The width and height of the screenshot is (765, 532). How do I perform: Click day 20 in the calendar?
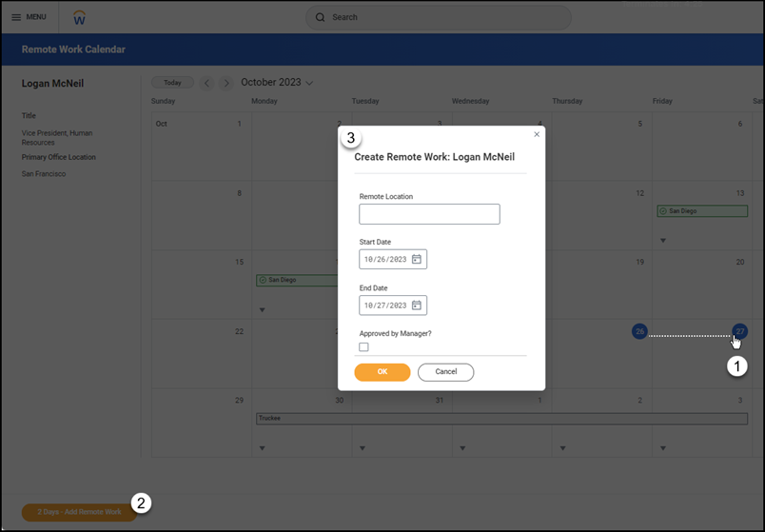point(740,262)
